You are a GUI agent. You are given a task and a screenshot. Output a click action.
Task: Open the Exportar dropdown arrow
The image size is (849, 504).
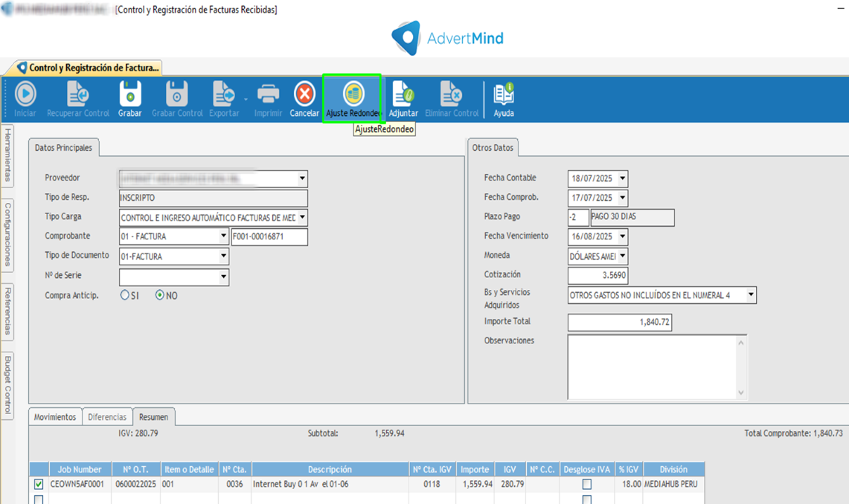[246, 100]
